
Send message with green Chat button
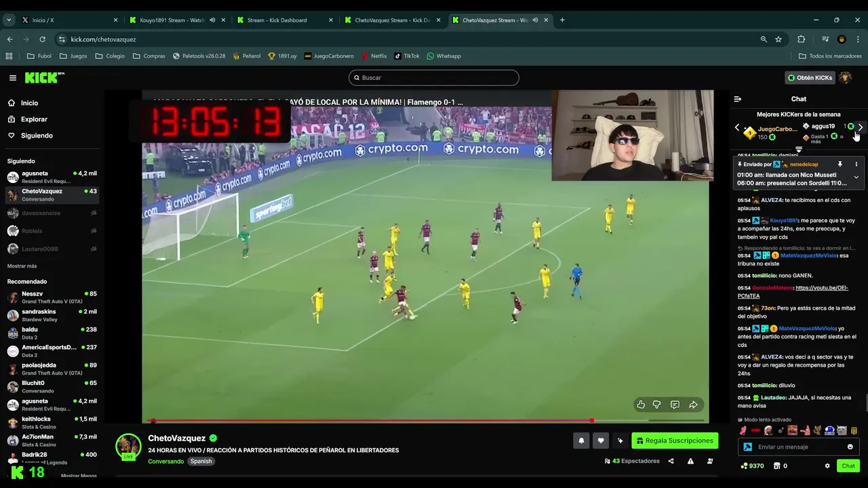click(848, 466)
